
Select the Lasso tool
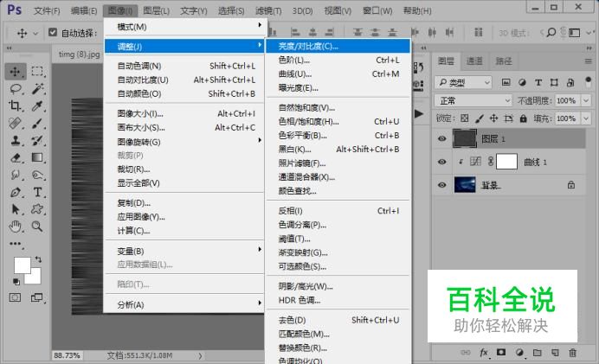(16, 88)
